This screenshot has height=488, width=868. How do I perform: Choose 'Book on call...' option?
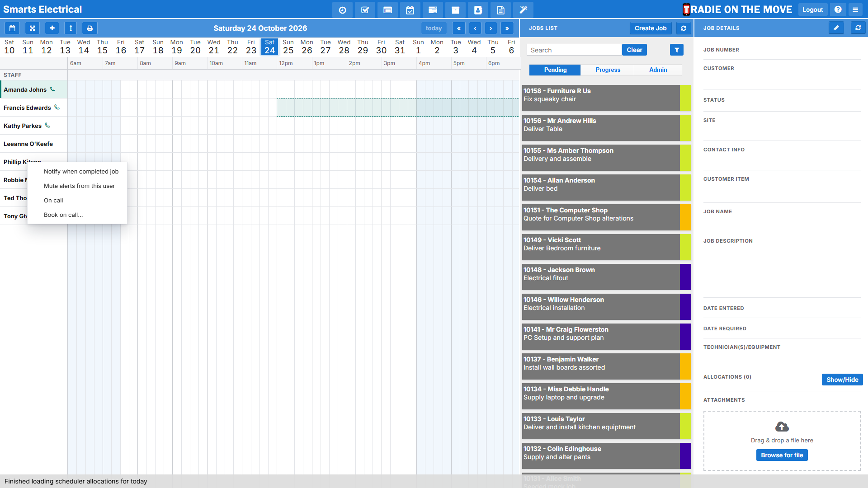click(x=77, y=215)
